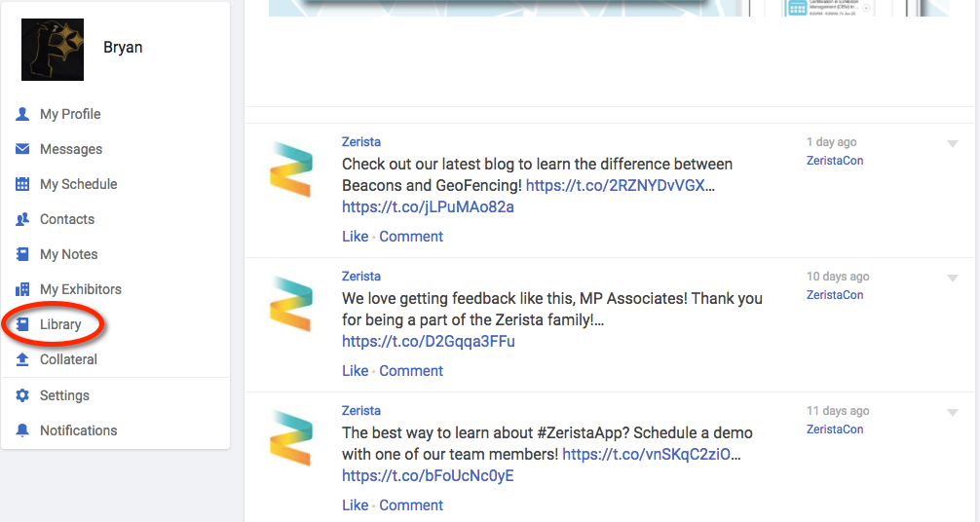
Task: Open the My Exhibitors building icon
Action: coord(22,289)
